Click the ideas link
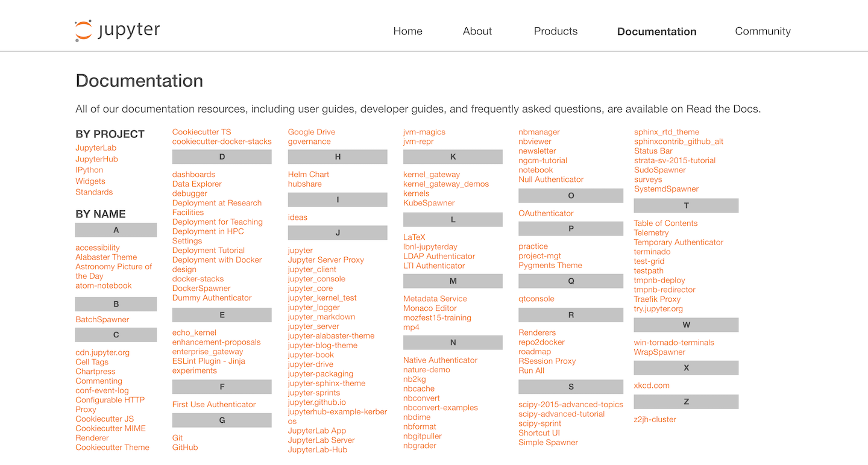The image size is (868, 465). click(x=298, y=217)
